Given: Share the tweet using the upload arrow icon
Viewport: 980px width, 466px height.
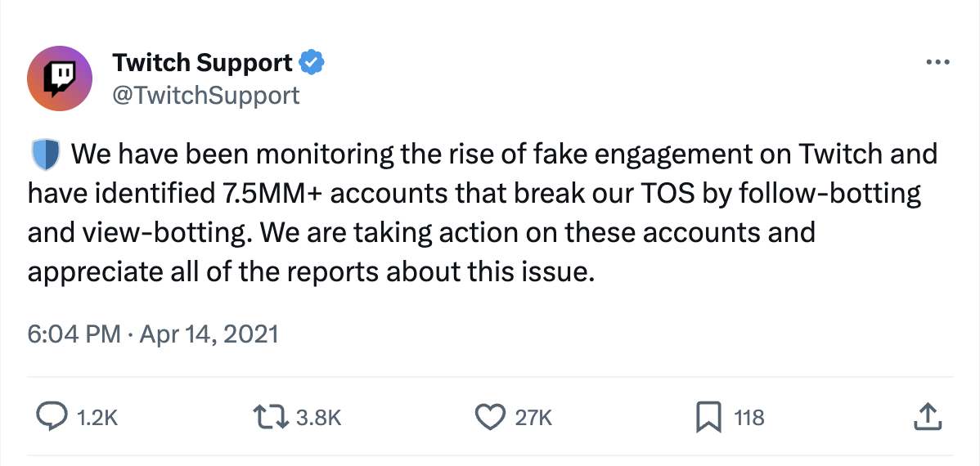Looking at the screenshot, I should coord(927,418).
